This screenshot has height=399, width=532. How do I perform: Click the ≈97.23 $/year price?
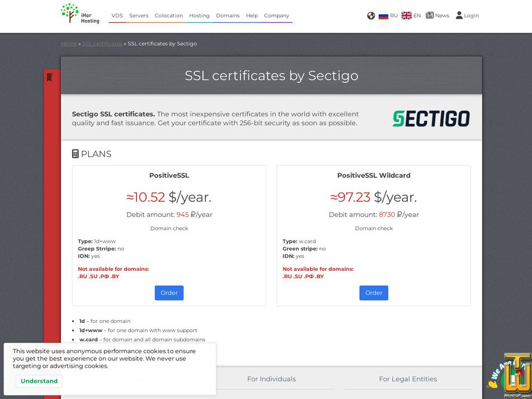pyautogui.click(x=374, y=197)
